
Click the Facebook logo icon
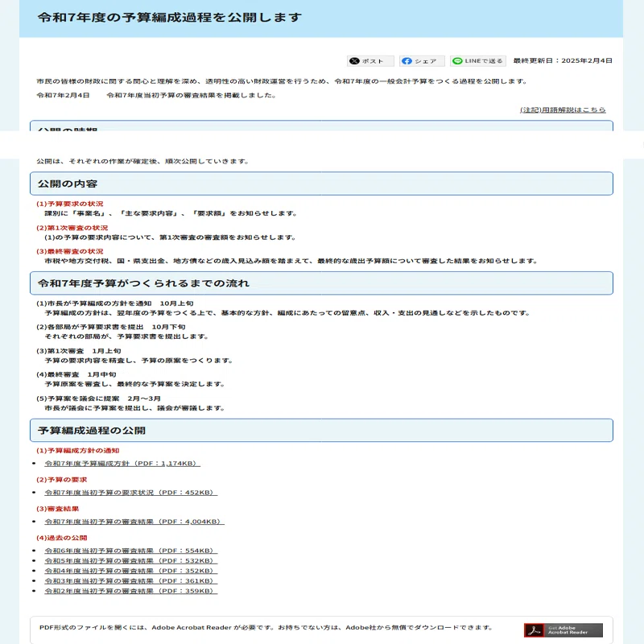click(x=407, y=61)
